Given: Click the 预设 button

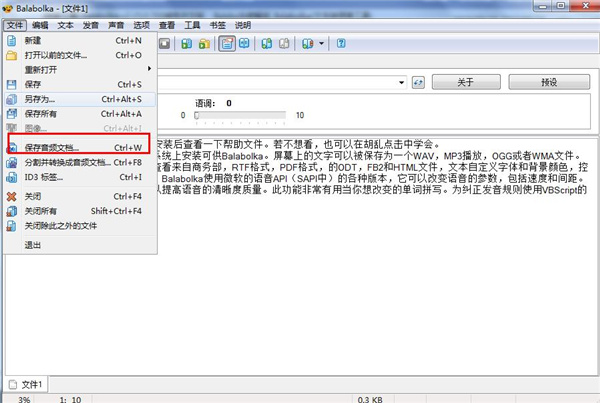Looking at the screenshot, I should point(548,81).
